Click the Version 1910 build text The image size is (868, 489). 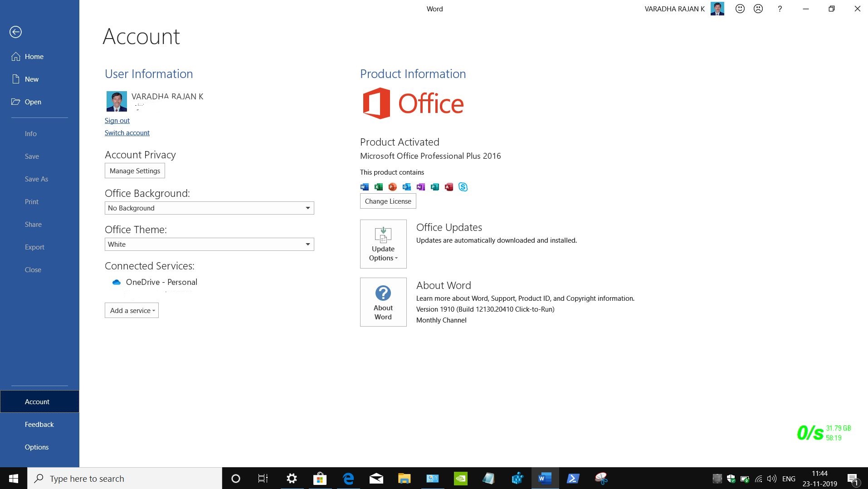click(485, 309)
